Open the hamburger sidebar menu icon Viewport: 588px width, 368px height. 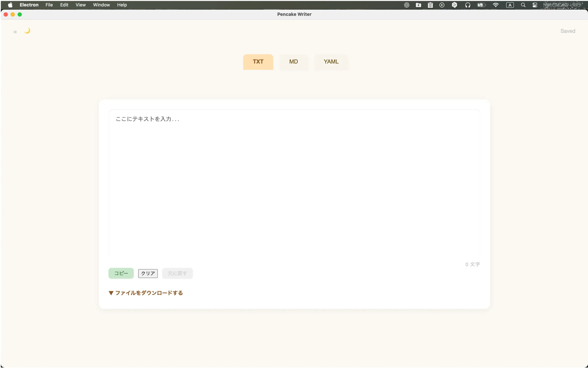15,32
